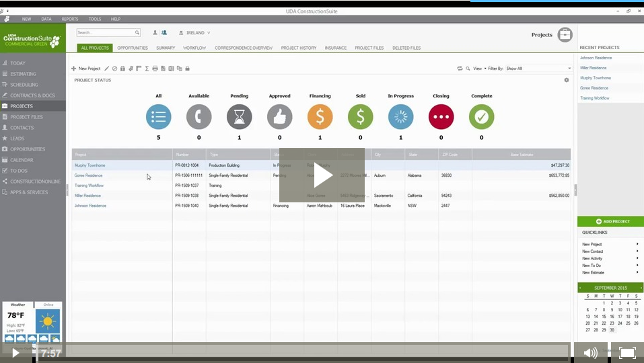Click the refresh icon beside View

(x=460, y=69)
